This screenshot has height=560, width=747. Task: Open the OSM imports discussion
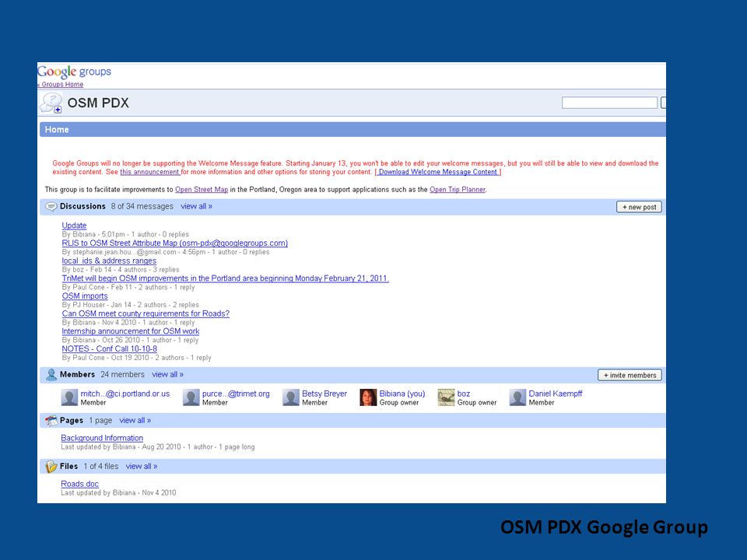pyautogui.click(x=85, y=296)
